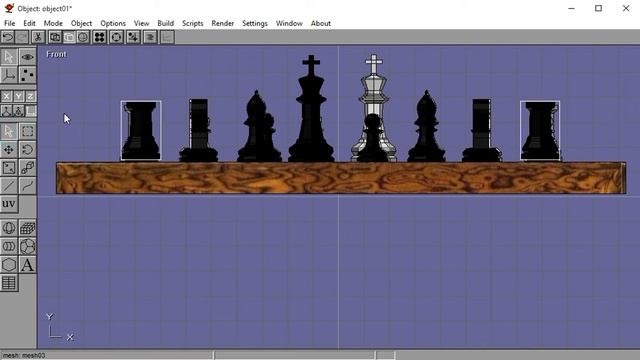Open the About menu
Image resolution: width=640 pixels, height=360 pixels.
321,23
